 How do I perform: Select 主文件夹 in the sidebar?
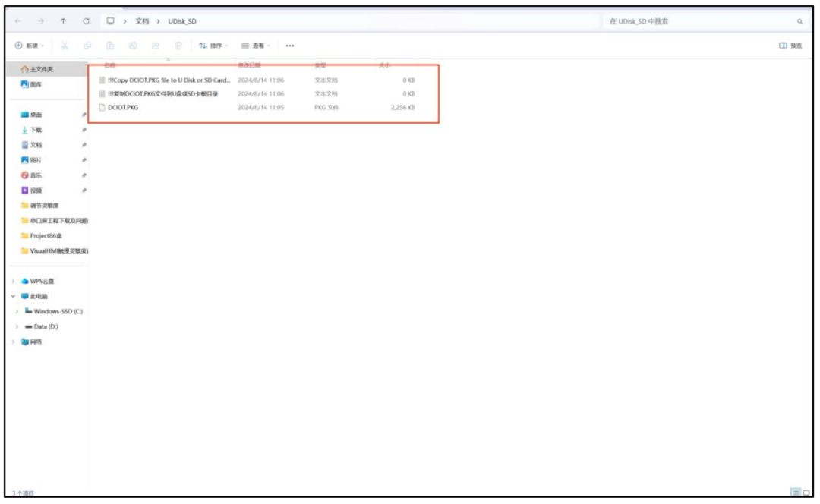pyautogui.click(x=48, y=69)
